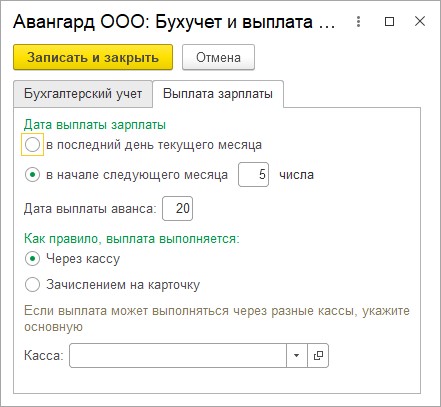Click the Дата выплаты зарплаты section heading
Viewport: 441px width, 407px height.
(95, 125)
